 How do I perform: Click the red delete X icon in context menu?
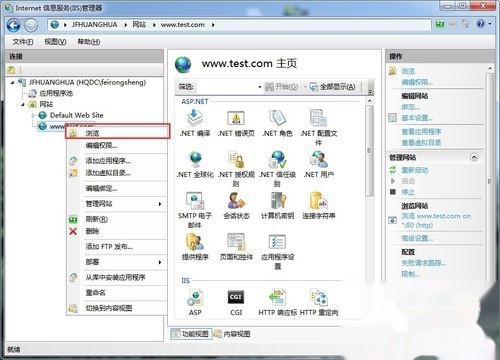coord(73,231)
